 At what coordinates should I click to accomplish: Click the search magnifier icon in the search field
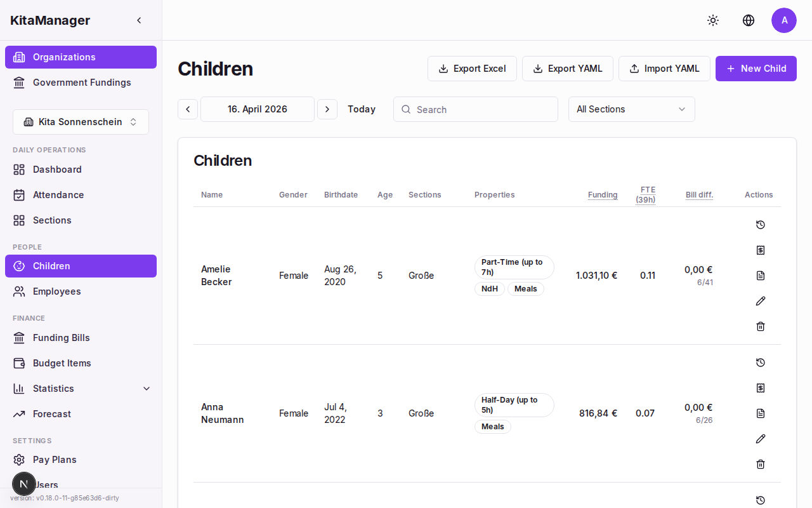tap(406, 109)
